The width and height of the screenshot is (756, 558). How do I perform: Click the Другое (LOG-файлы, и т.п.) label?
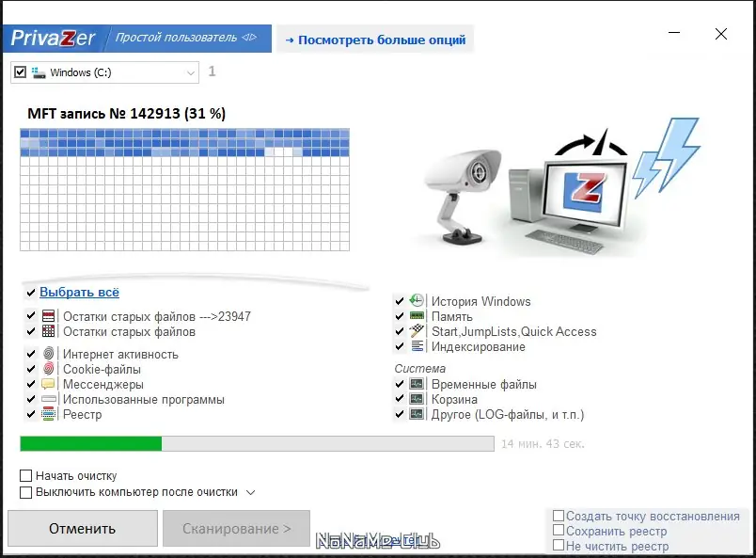[x=508, y=415]
